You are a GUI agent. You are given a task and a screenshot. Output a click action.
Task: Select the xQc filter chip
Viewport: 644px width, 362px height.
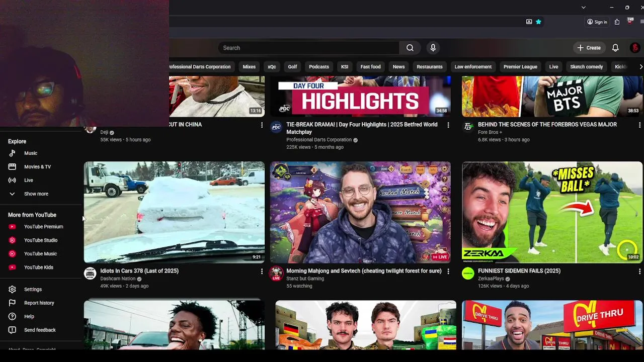(x=272, y=67)
